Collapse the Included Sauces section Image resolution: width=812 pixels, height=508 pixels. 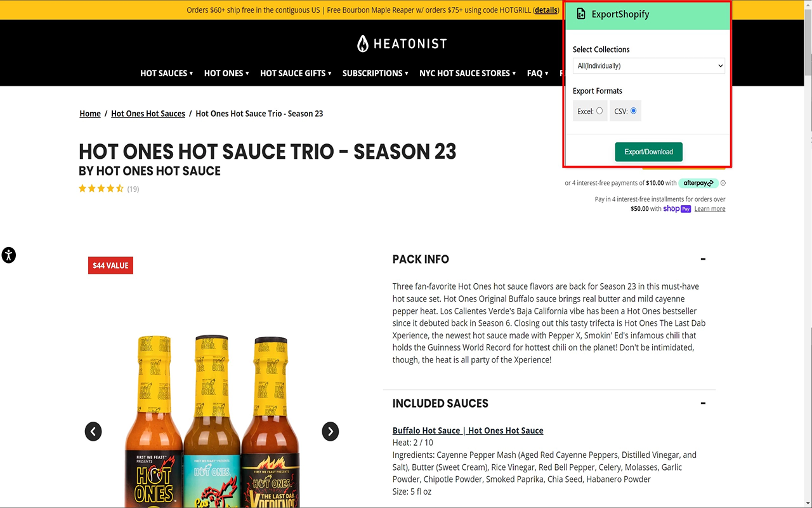[x=703, y=403]
